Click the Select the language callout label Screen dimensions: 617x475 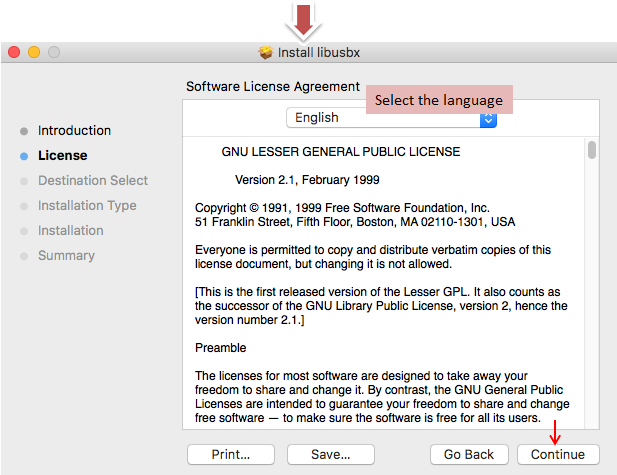coord(439,100)
